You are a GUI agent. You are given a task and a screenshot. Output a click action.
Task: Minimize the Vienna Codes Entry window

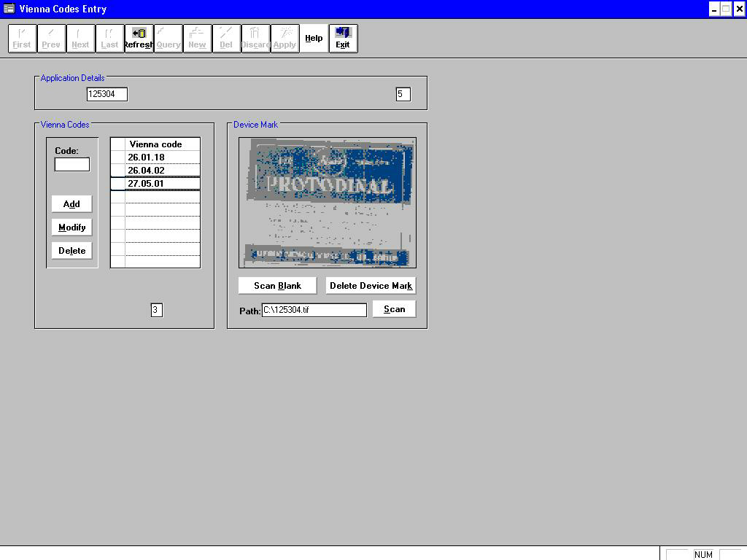coord(713,9)
